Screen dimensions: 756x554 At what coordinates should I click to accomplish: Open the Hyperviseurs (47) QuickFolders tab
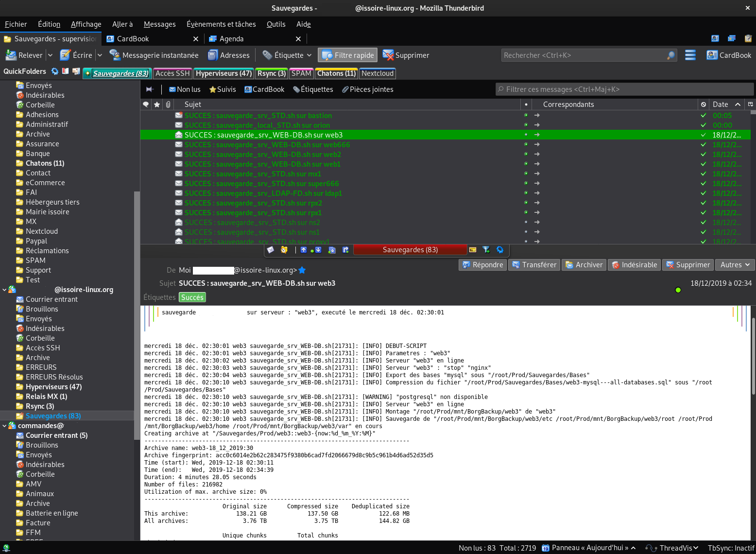[x=223, y=73]
